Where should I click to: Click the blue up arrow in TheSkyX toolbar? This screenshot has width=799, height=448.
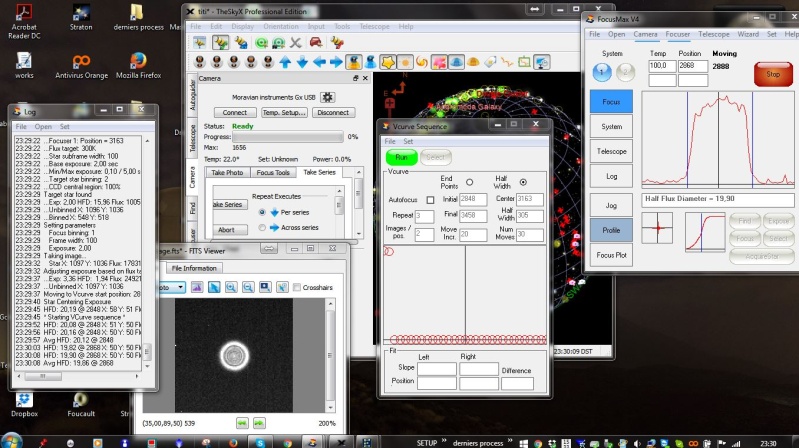click(285, 61)
